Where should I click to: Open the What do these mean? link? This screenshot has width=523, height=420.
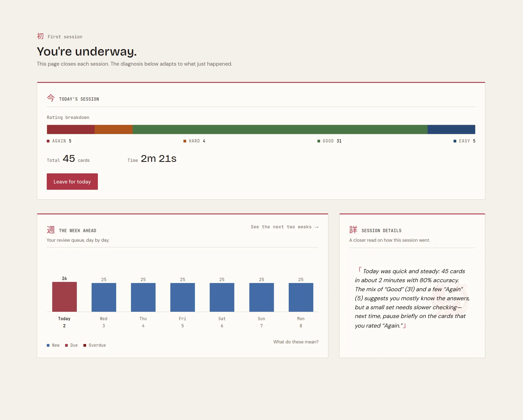pyautogui.click(x=296, y=342)
